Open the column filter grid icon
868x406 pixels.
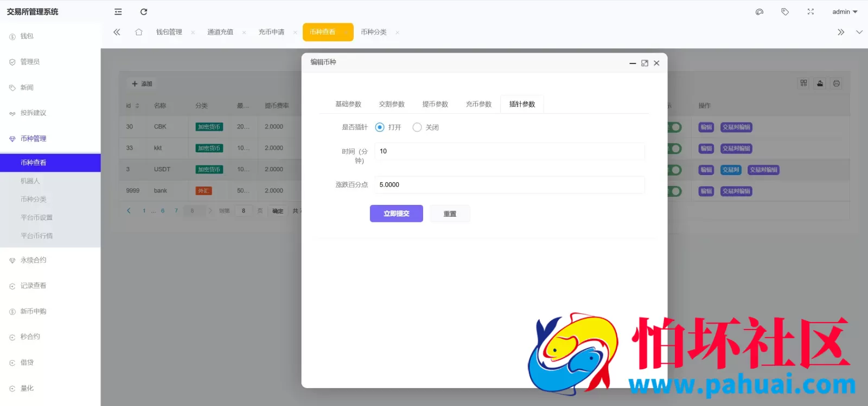point(803,83)
